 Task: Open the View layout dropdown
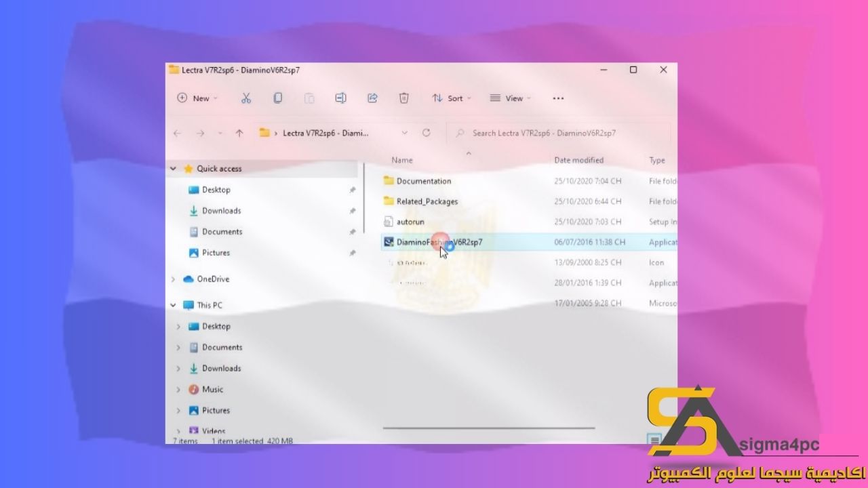[x=511, y=98]
